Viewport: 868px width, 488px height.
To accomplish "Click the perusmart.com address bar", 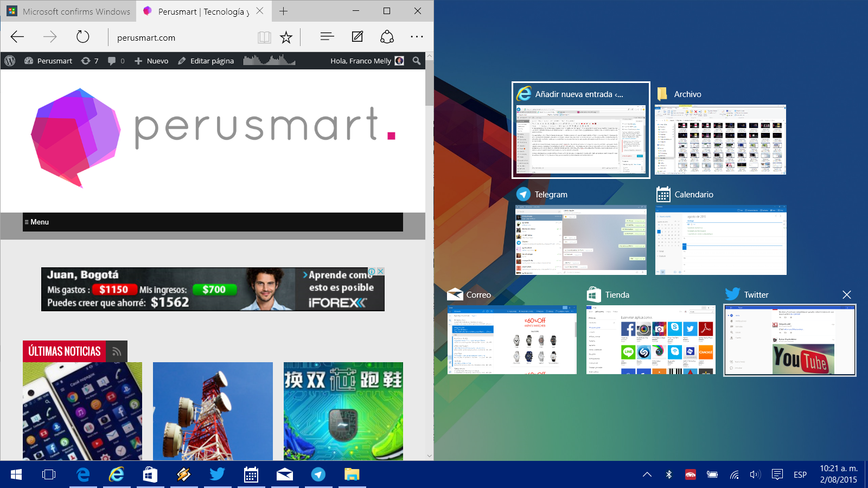I will click(181, 37).
